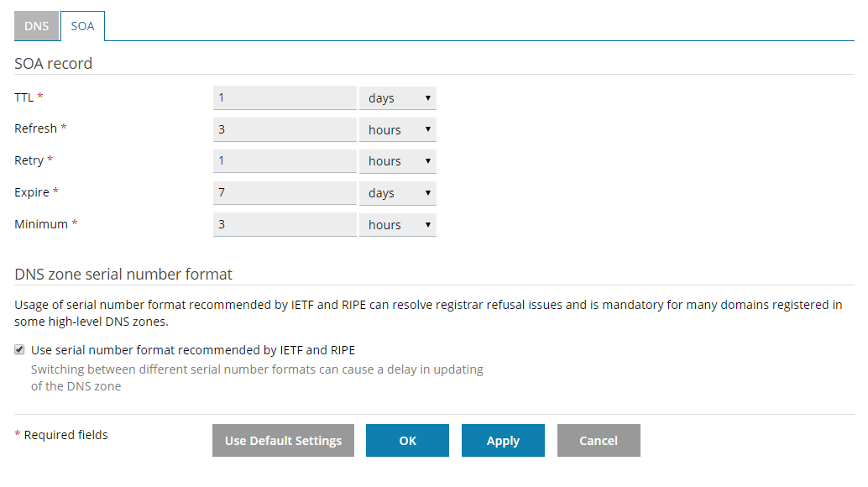
Task: Select the Expire value input field
Action: point(285,193)
